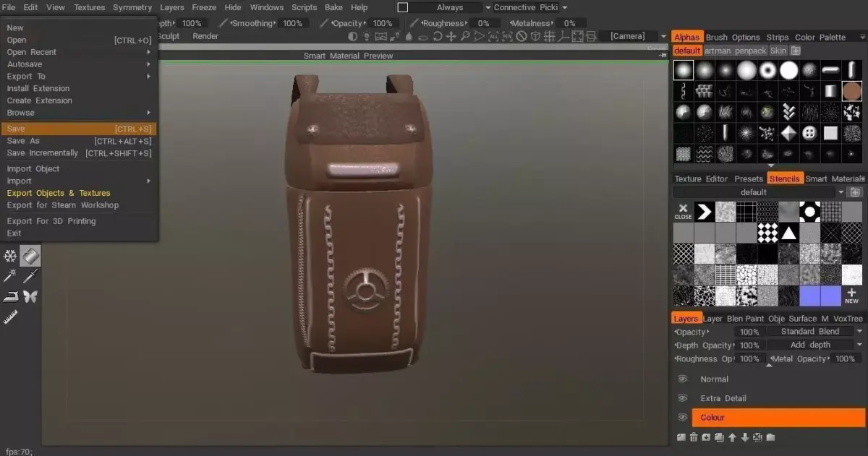The height and width of the screenshot is (456, 868).
Task: Hide the Normal layer
Action: point(683,379)
